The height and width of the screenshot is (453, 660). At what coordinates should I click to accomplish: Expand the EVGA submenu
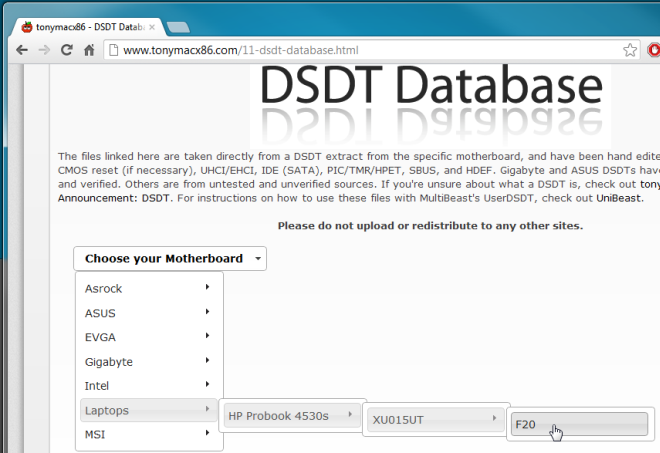pos(148,337)
